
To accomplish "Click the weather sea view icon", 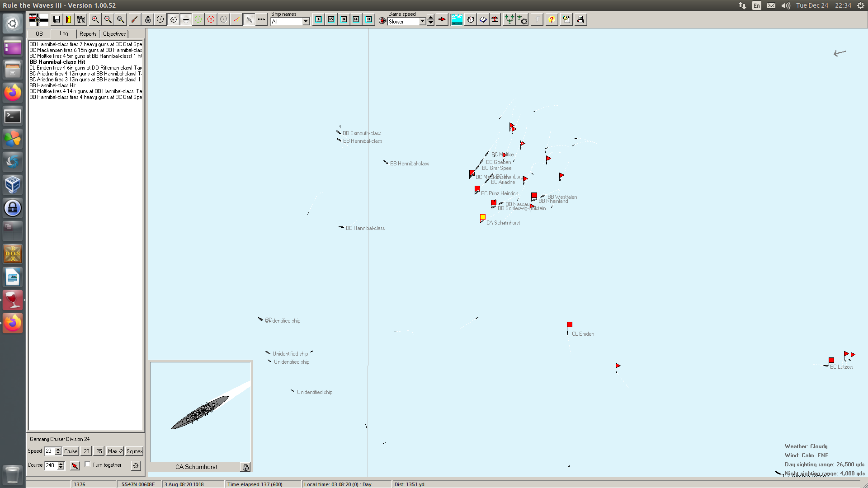I will 457,19.
